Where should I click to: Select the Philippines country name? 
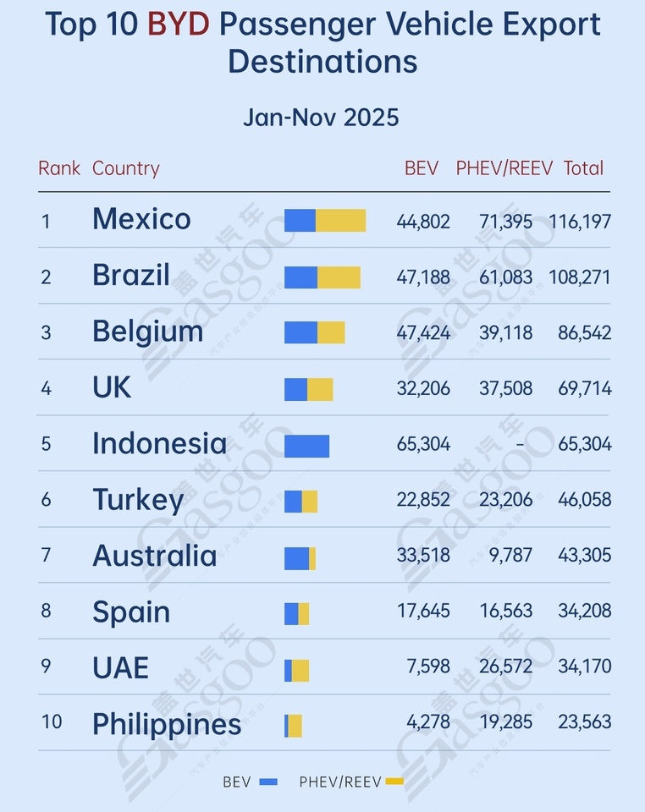point(167,724)
